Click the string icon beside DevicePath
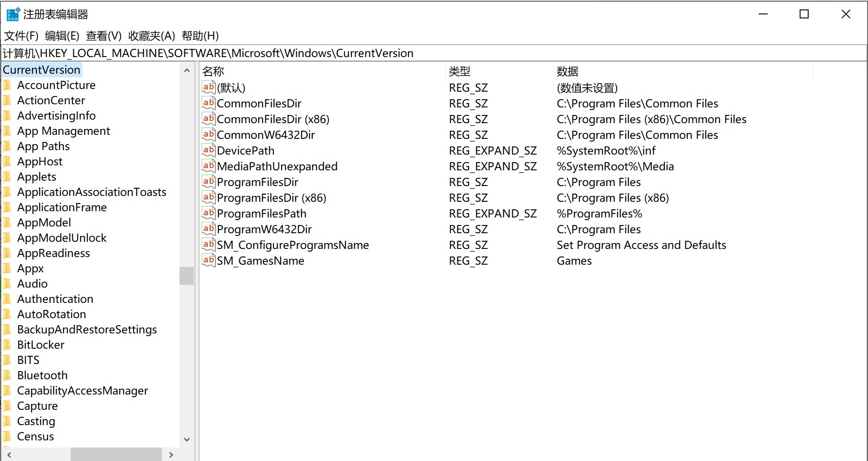The image size is (868, 461). pyautogui.click(x=209, y=150)
